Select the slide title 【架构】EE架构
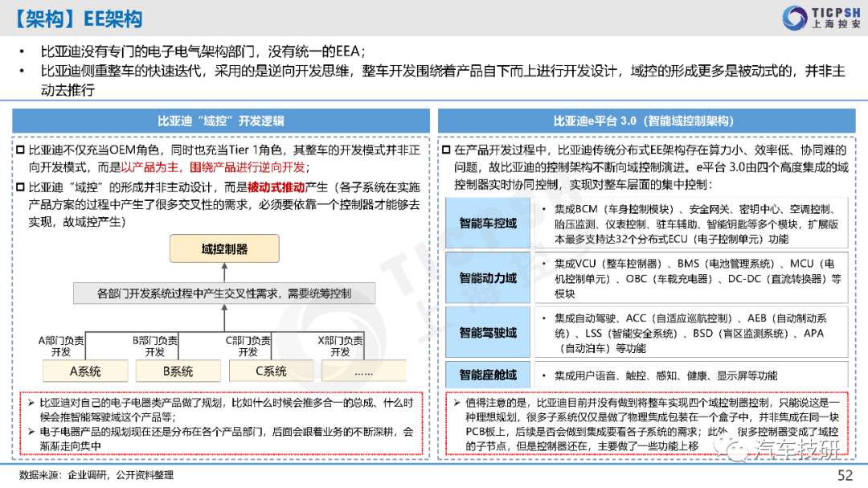 click(77, 19)
